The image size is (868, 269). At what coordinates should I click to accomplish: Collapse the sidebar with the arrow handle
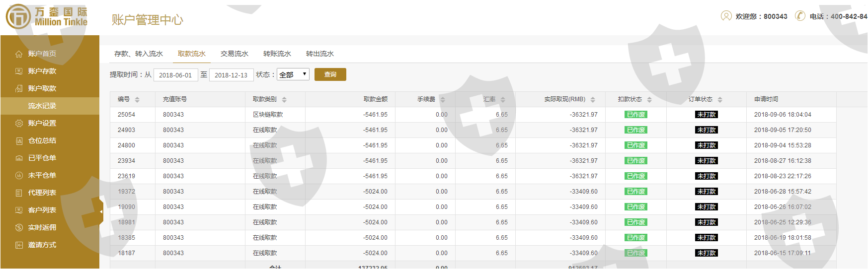pos(101,211)
